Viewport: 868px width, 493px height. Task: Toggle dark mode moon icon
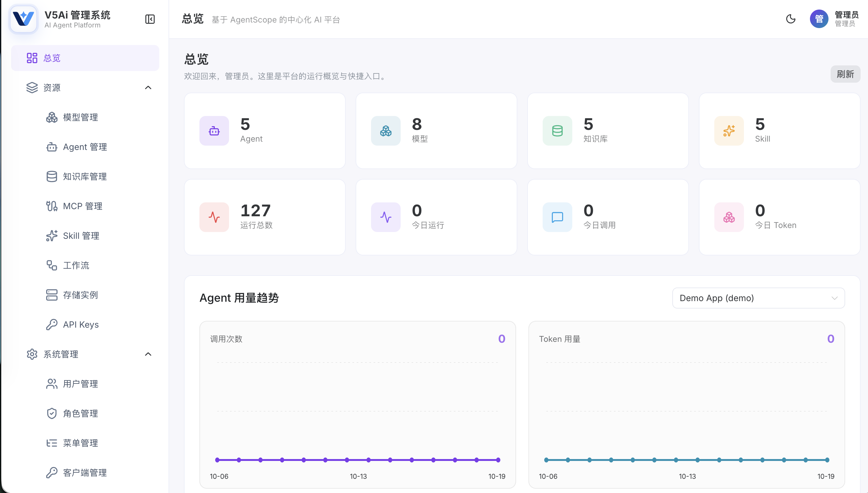pyautogui.click(x=791, y=19)
